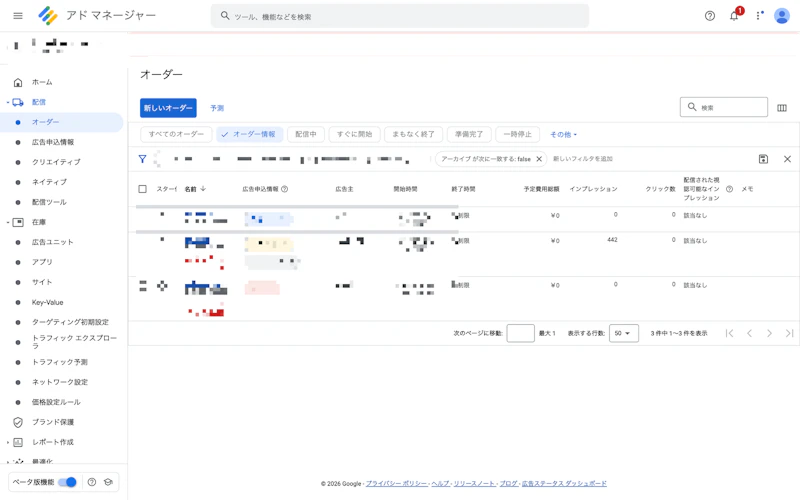Click the 配信 truck icon
This screenshot has height=500, width=800.
pos(18,102)
